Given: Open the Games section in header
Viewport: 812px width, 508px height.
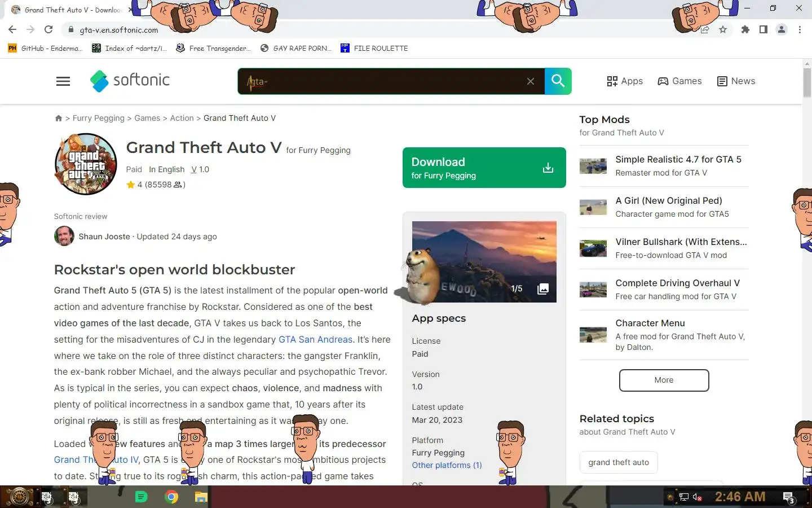Looking at the screenshot, I should click(679, 81).
